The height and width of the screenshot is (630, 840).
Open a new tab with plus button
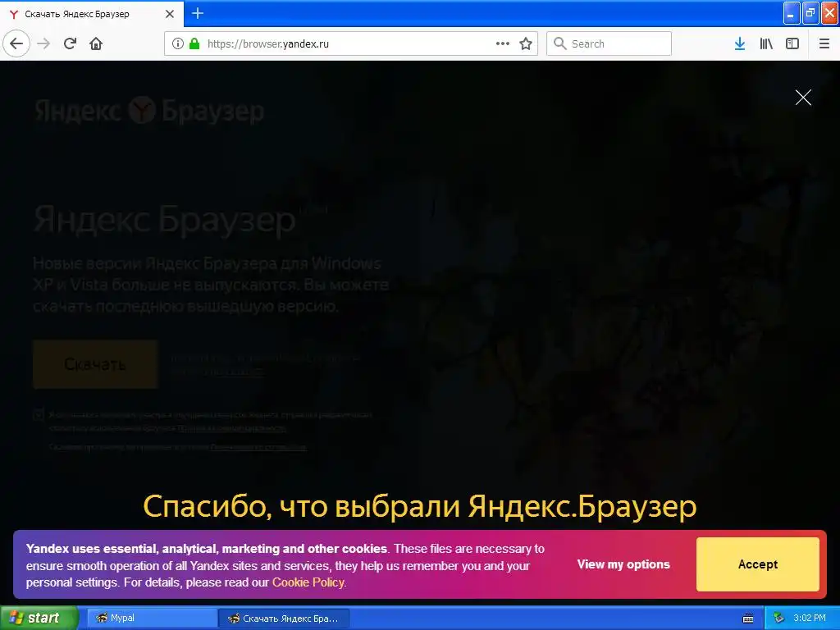click(198, 13)
